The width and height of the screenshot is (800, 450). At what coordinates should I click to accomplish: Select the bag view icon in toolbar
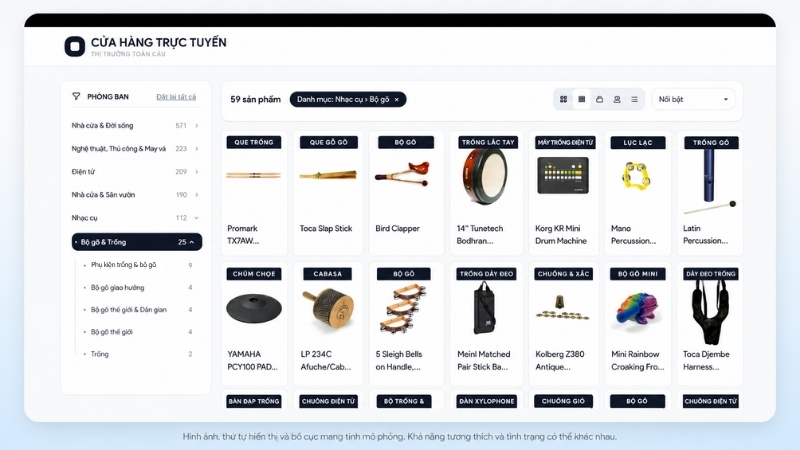tap(599, 99)
